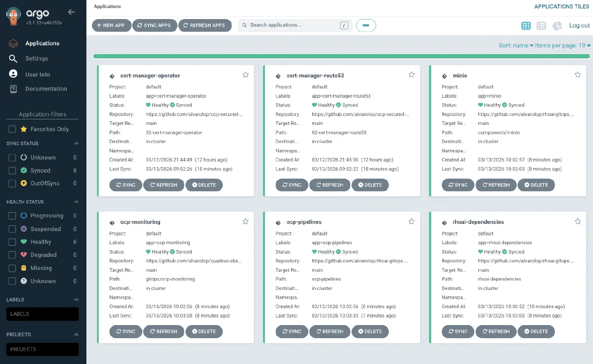Click the Argo octopus logo

coord(14,16)
